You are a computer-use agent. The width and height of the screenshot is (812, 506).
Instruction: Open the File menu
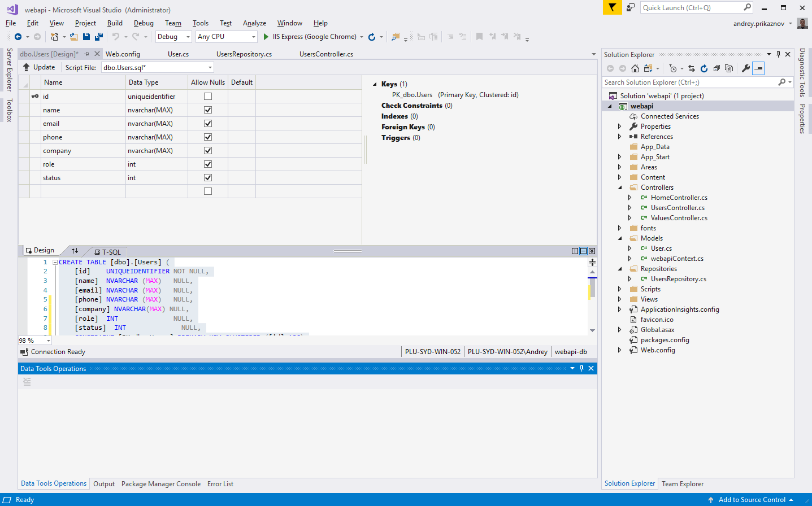point(11,23)
